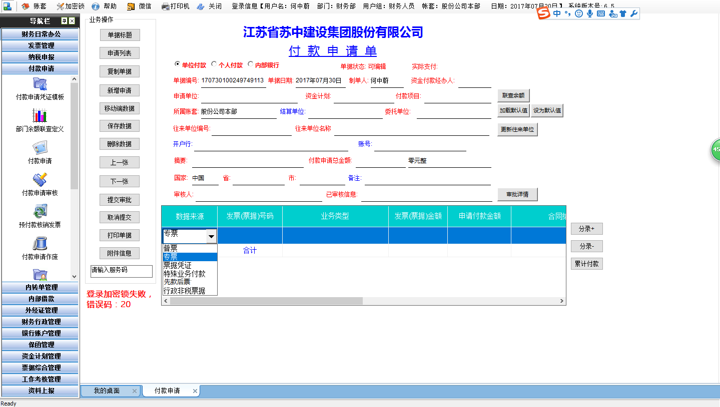Close the 导航栏 navigation panel
The width and height of the screenshot is (720, 407).
pos(72,21)
